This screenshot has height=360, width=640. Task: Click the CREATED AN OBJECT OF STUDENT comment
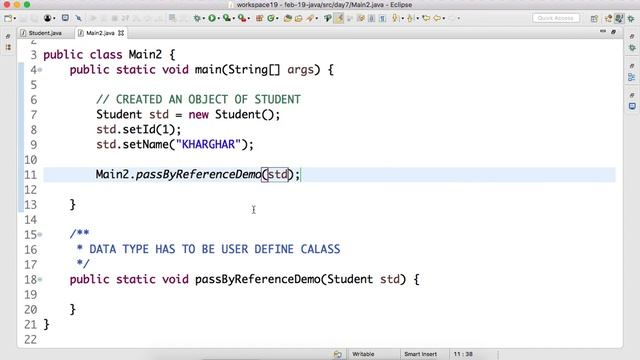198,100
